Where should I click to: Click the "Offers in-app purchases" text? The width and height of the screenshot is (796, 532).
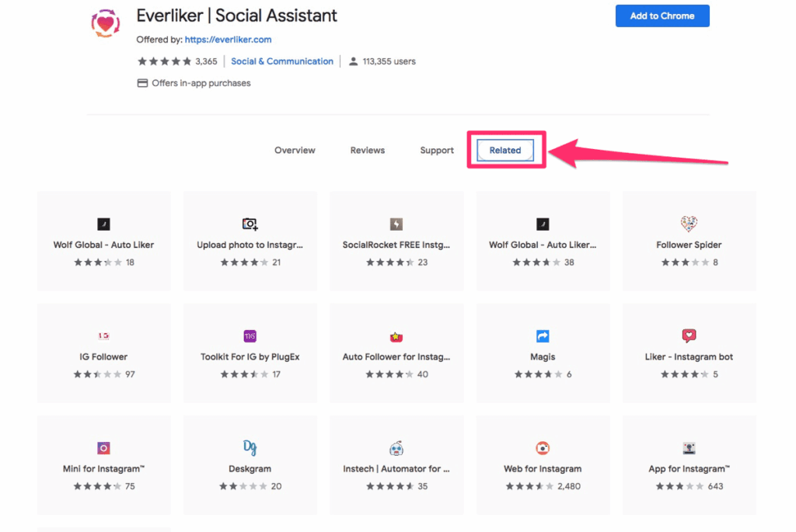coord(201,83)
